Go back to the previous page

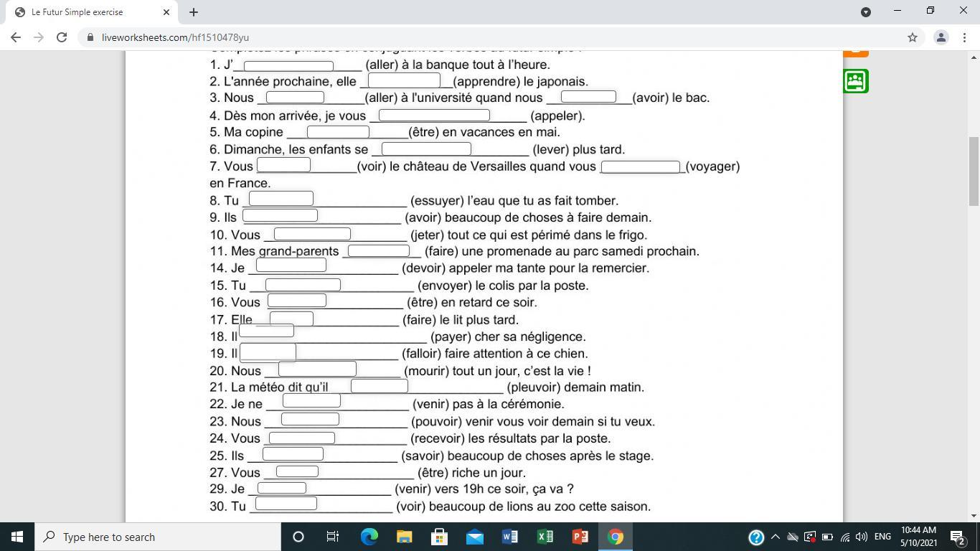[x=16, y=37]
